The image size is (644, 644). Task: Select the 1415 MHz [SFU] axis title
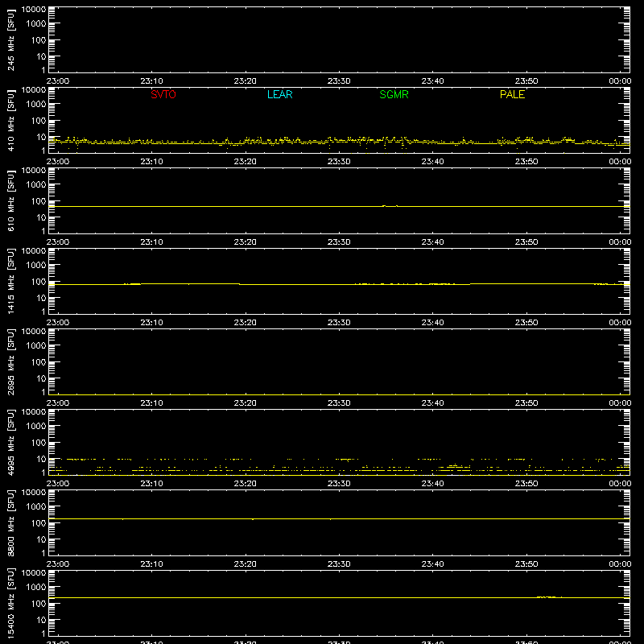coord(11,281)
